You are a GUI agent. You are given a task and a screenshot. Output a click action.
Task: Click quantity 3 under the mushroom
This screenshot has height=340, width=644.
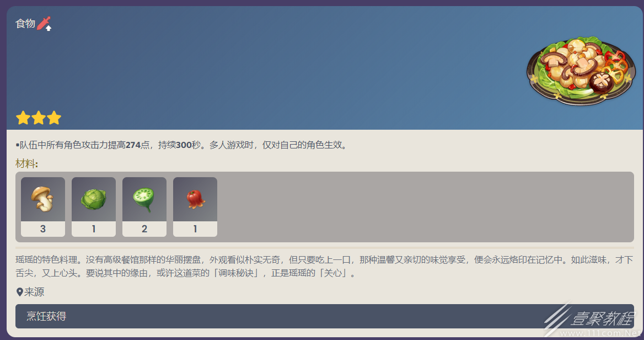42,229
